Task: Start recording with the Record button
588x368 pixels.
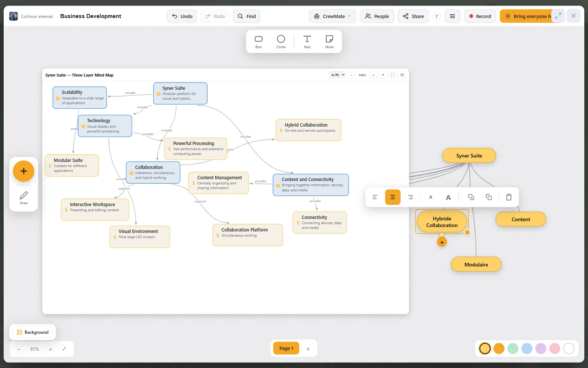Action: 480,16
